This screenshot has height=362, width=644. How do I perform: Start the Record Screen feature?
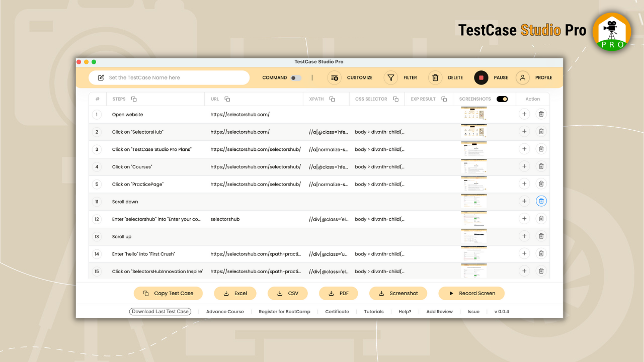(x=471, y=293)
